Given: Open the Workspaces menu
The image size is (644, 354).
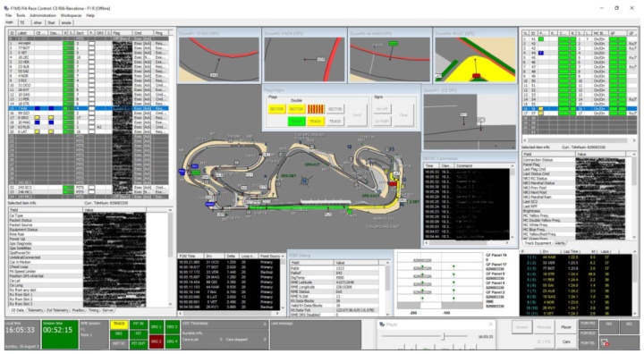Looking at the screenshot, I should (x=71, y=15).
